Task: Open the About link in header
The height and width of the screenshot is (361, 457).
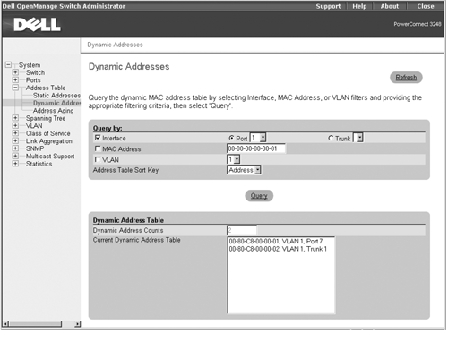Action: (390, 6)
